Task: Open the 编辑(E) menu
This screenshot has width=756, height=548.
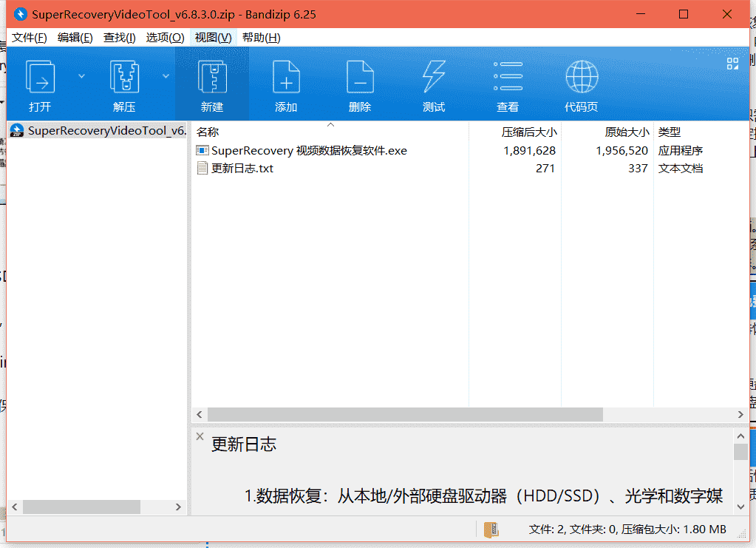Action: point(75,38)
